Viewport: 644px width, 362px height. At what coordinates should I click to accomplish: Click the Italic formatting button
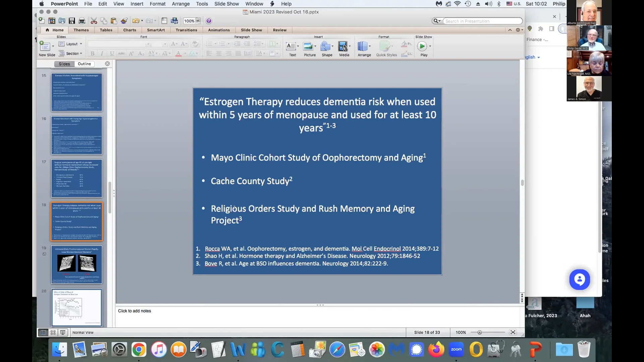tap(102, 53)
